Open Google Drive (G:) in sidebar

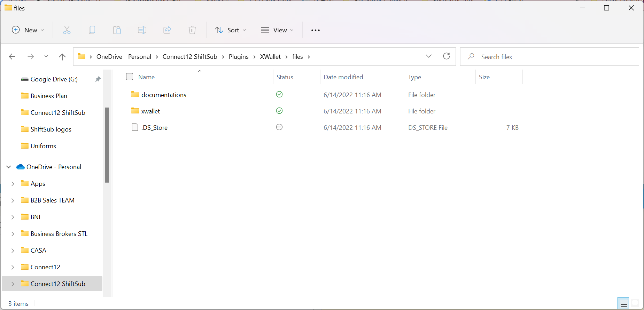coord(54,79)
